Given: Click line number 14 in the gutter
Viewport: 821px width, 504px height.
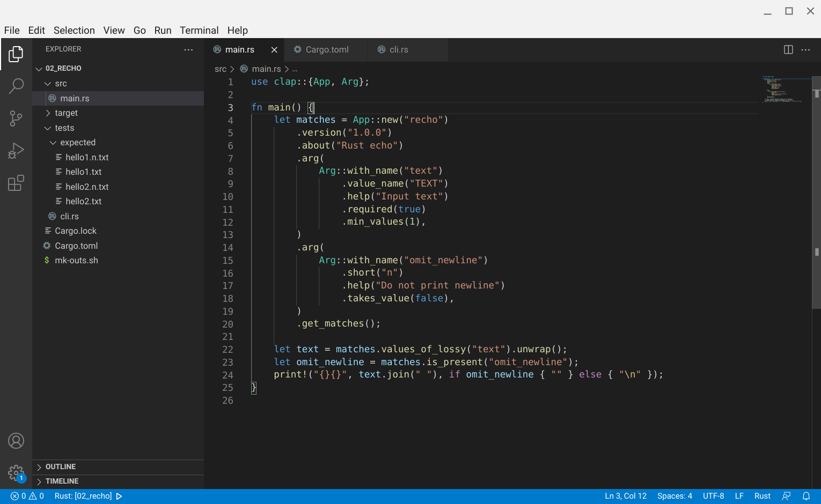Looking at the screenshot, I should [228, 248].
